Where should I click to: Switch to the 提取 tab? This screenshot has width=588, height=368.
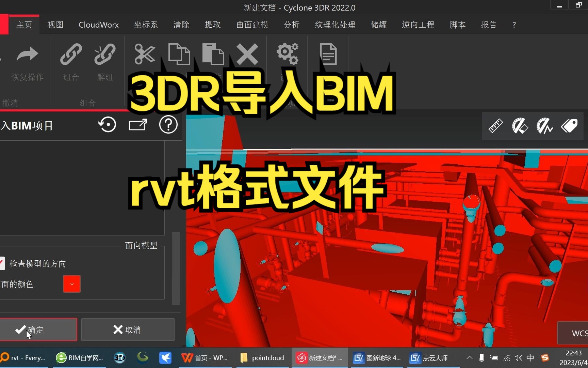point(213,25)
